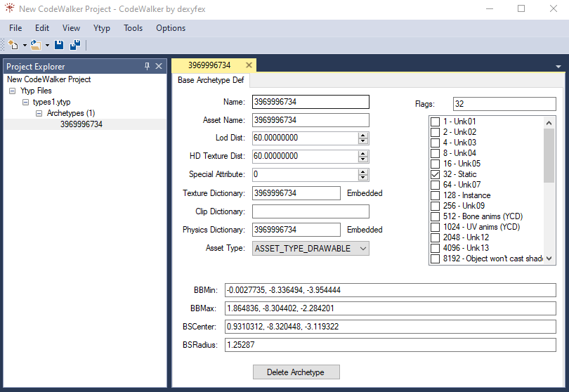Decrease Special Attribute with down spinner
The height and width of the screenshot is (392, 569).
tap(363, 178)
